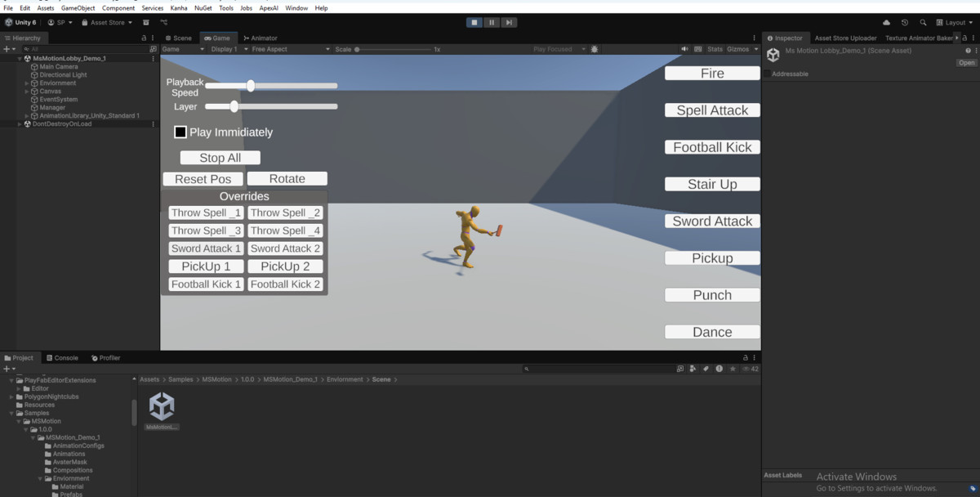
Task: Collapse the MSMotion_Demo_1 folder in Project
Action: click(x=33, y=437)
